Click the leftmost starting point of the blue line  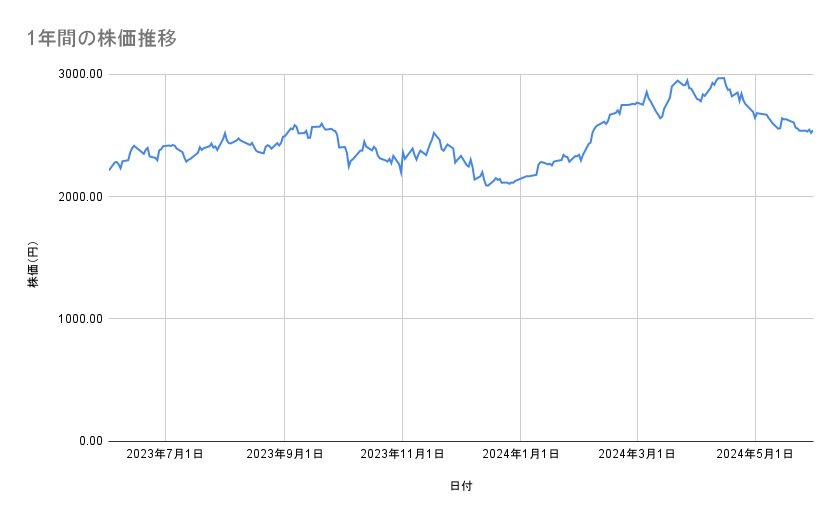(110, 170)
